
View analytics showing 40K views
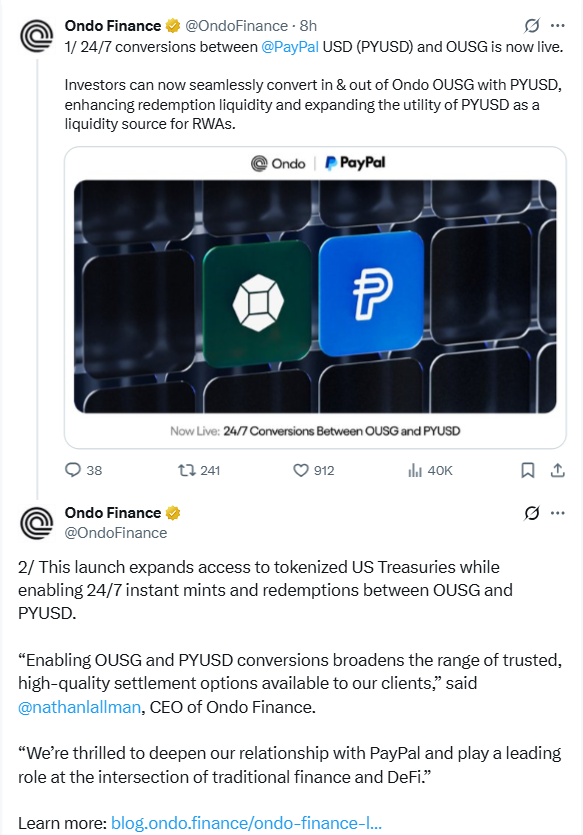(x=430, y=470)
